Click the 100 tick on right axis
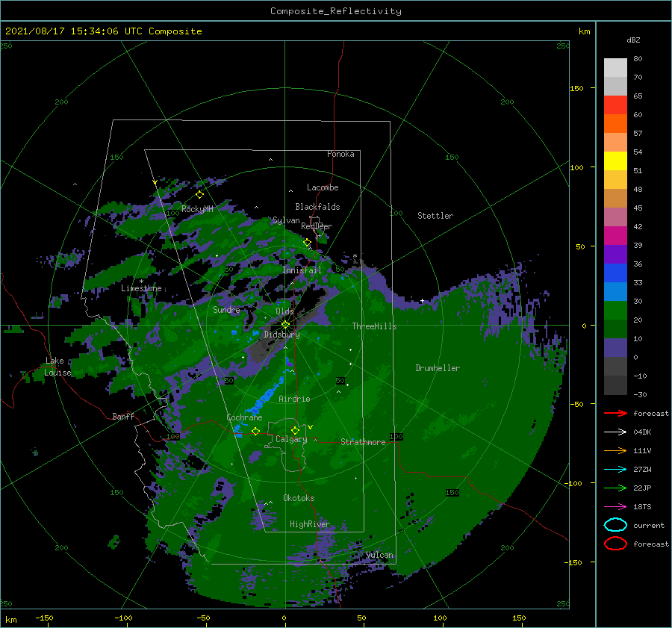672x628 pixels. coord(576,167)
